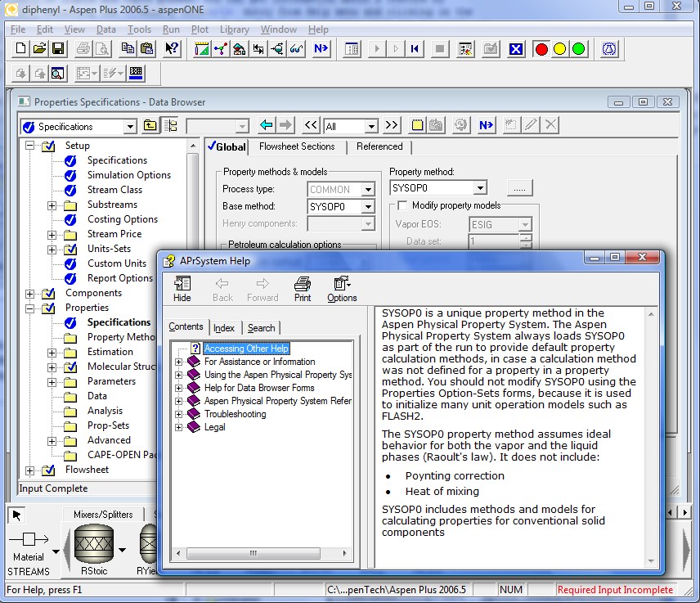Viewport: 700px width, 603px height.
Task: Collapse the Setup tree node
Action: point(30,146)
